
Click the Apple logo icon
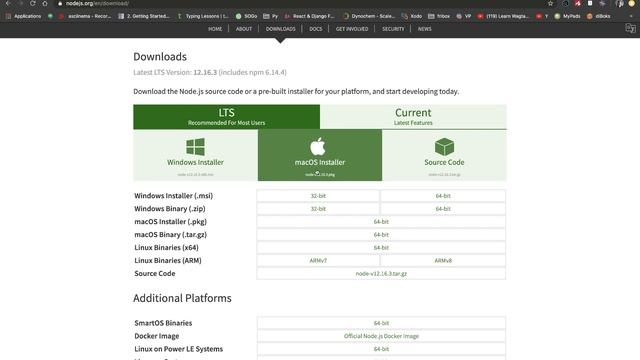tap(318, 146)
